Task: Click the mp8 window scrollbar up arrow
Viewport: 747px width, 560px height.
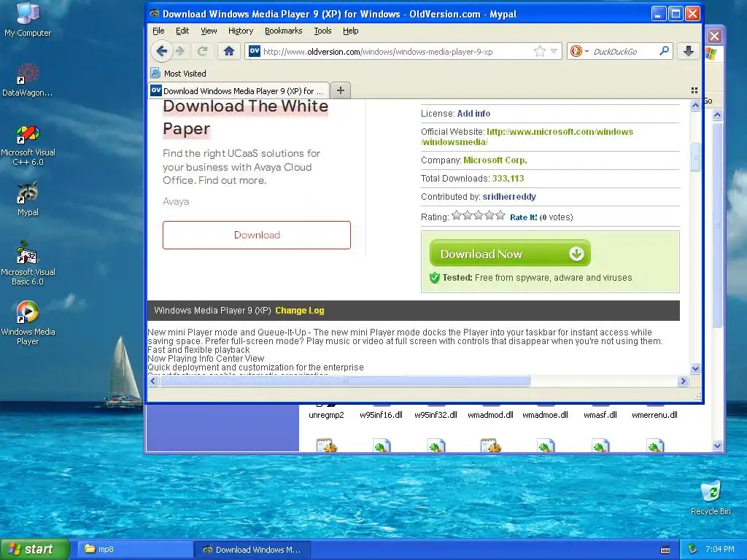Action: pyautogui.click(x=718, y=114)
